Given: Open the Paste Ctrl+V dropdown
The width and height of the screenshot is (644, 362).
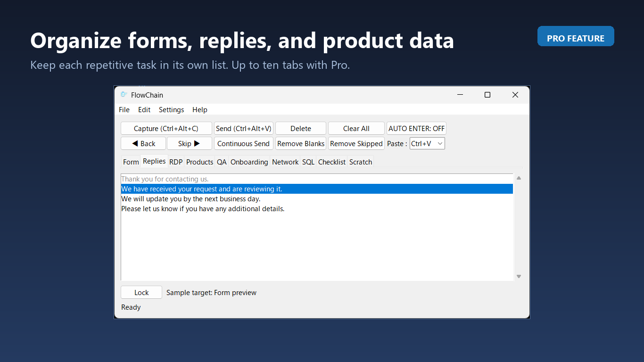Looking at the screenshot, I should click(x=427, y=143).
